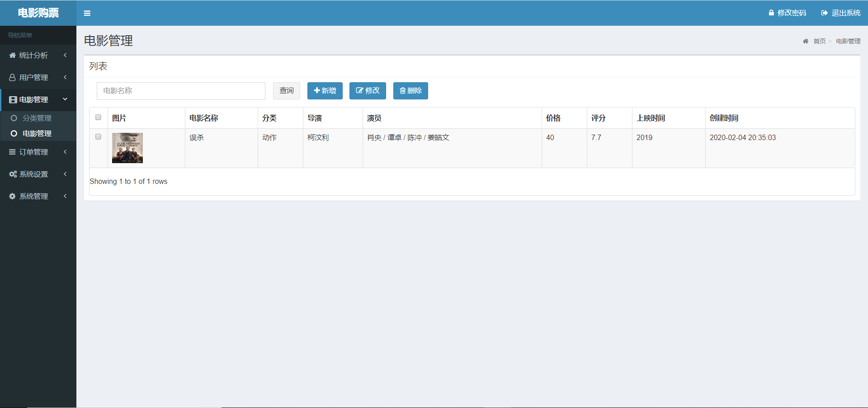The height and width of the screenshot is (408, 868).
Task: Open the 统计分析 sidebar menu
Action: (38, 55)
